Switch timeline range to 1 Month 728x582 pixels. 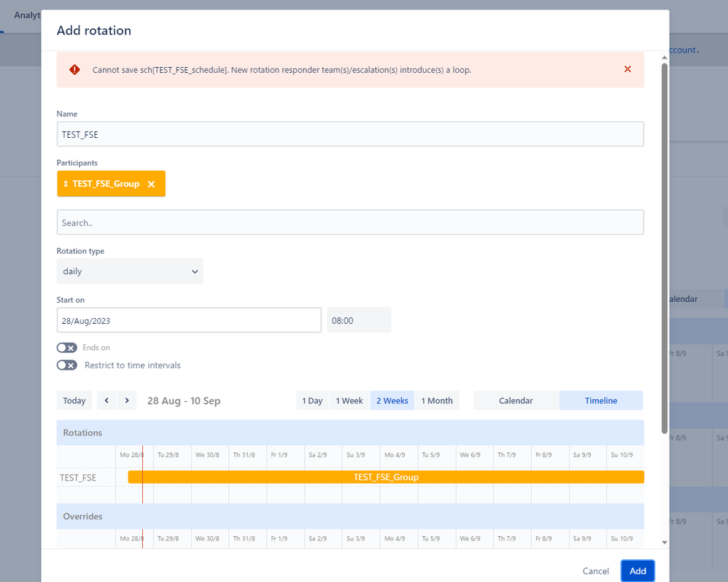point(437,400)
